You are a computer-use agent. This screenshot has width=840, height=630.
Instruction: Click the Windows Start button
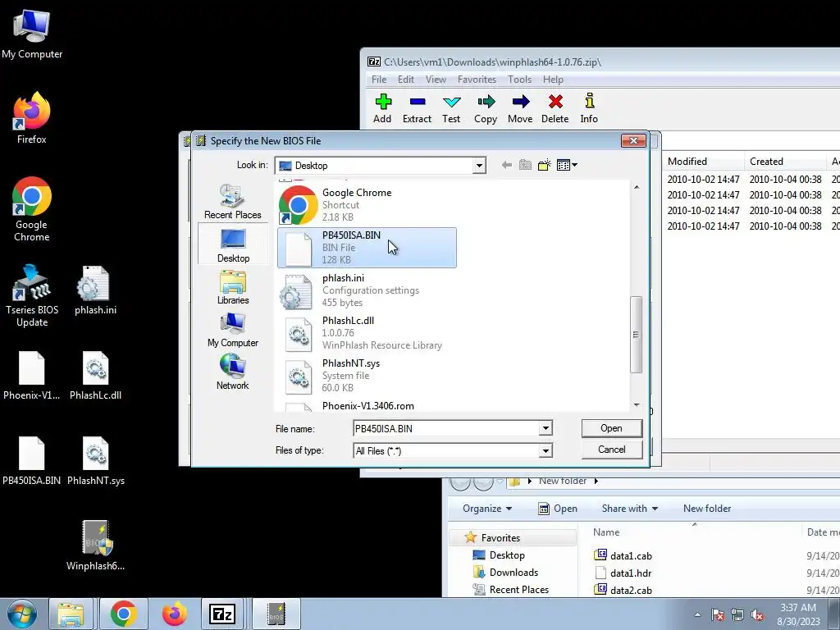pyautogui.click(x=22, y=614)
